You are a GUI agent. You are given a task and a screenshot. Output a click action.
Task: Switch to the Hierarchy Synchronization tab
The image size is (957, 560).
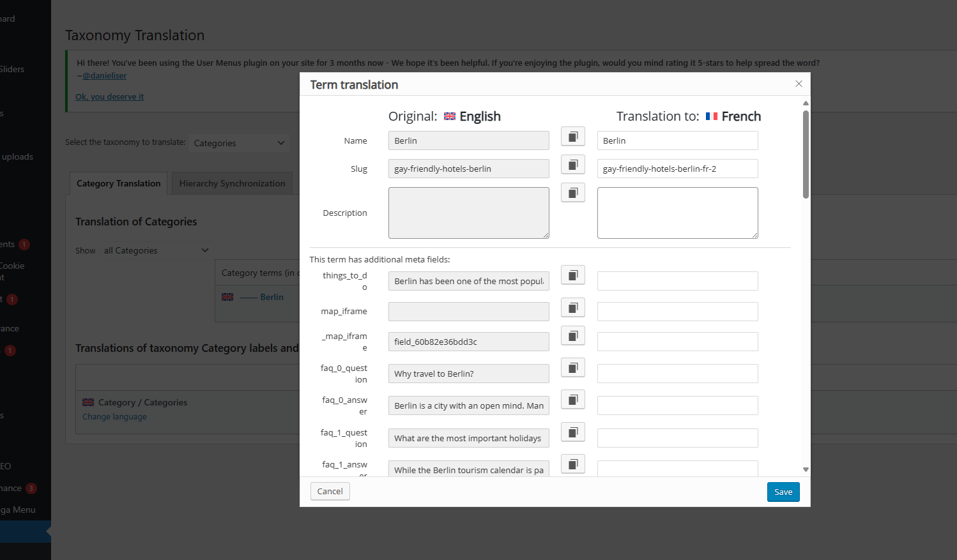tap(232, 183)
